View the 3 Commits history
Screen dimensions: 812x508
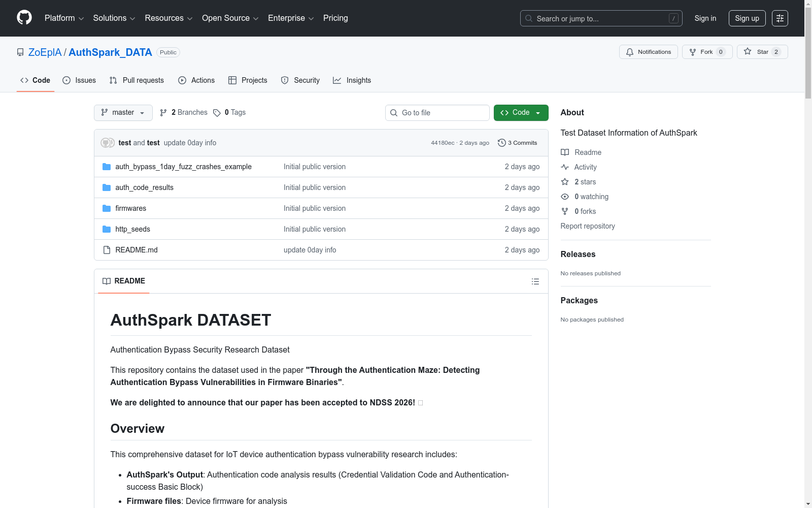(x=518, y=143)
